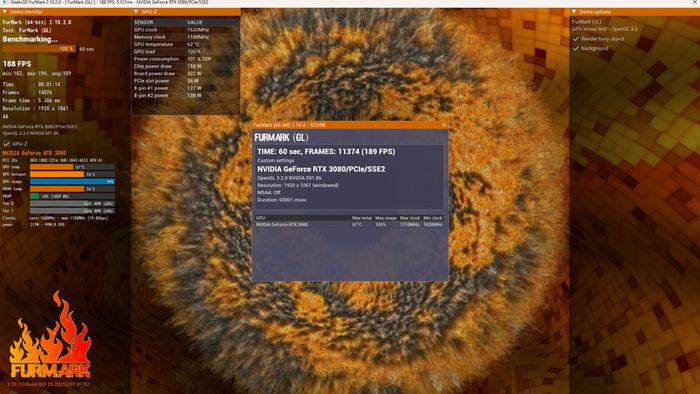
Task: Click the benchmark 100% progress bar
Action: 39,49
